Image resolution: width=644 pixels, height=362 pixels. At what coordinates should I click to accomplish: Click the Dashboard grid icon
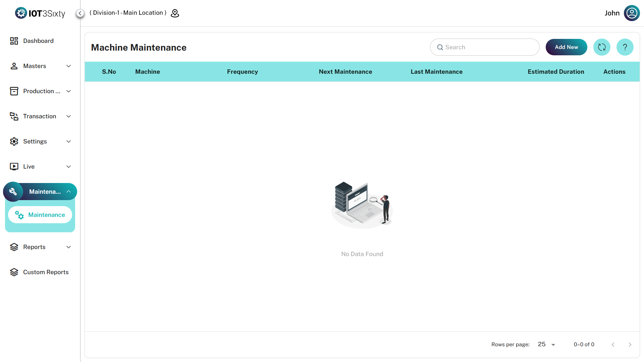click(x=14, y=41)
